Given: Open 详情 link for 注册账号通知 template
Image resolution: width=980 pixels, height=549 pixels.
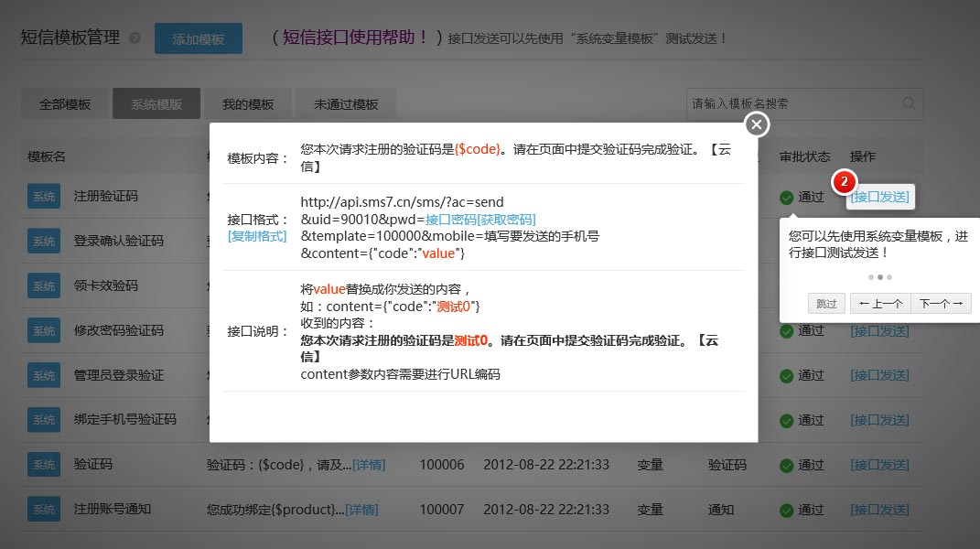Looking at the screenshot, I should pos(361,510).
